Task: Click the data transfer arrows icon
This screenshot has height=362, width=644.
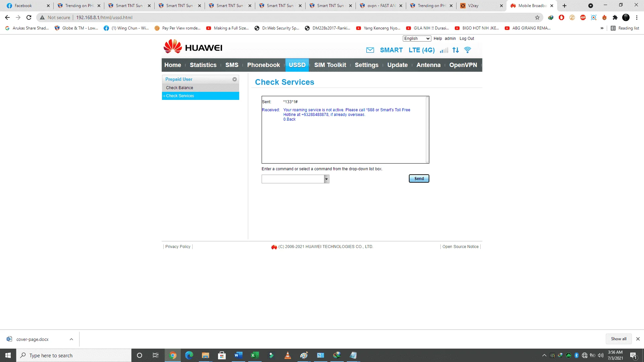Action: click(x=455, y=50)
